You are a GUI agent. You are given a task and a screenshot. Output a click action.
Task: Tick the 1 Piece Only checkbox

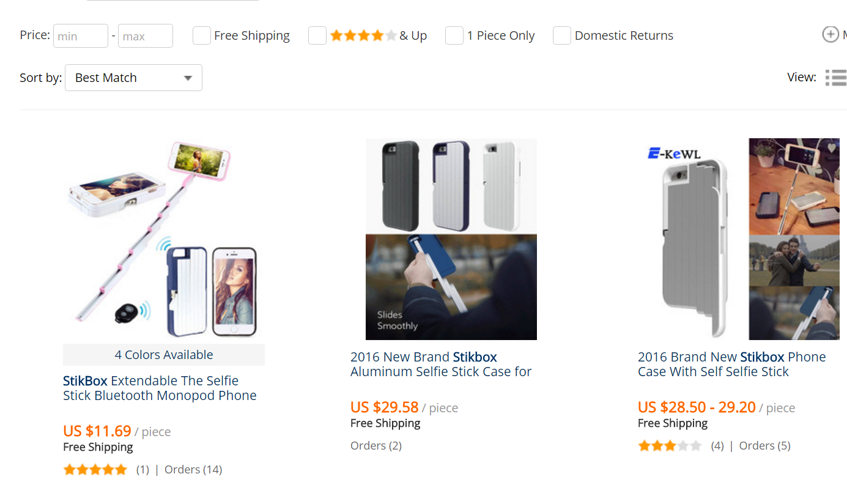[x=454, y=35]
